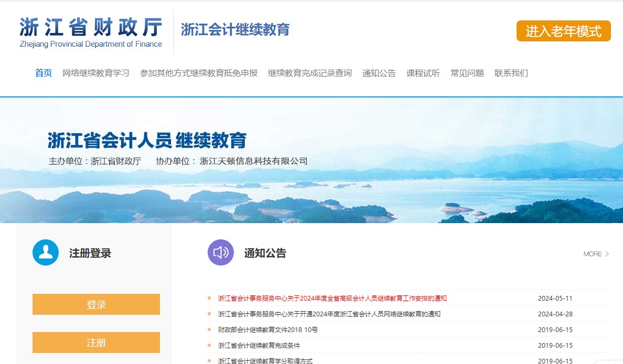Click the purple speaker icon beside 通知公告
Screen dimensions: 623x364
tap(221, 252)
